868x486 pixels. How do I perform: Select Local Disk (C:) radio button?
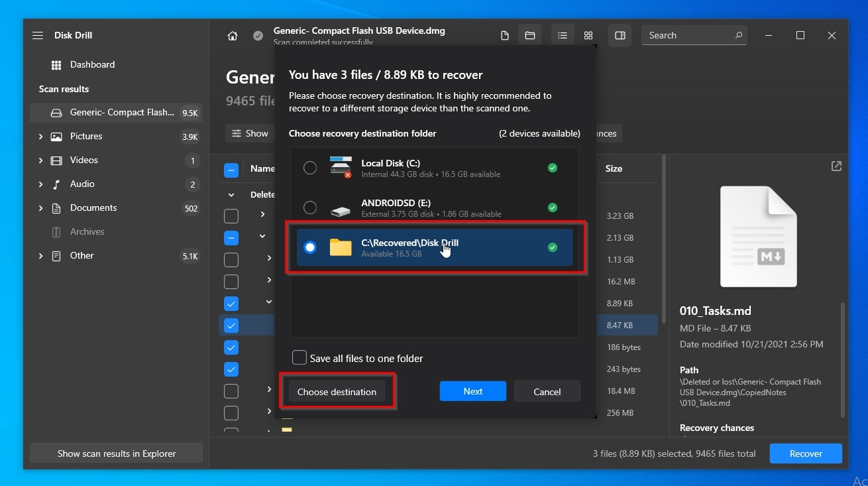coord(310,168)
